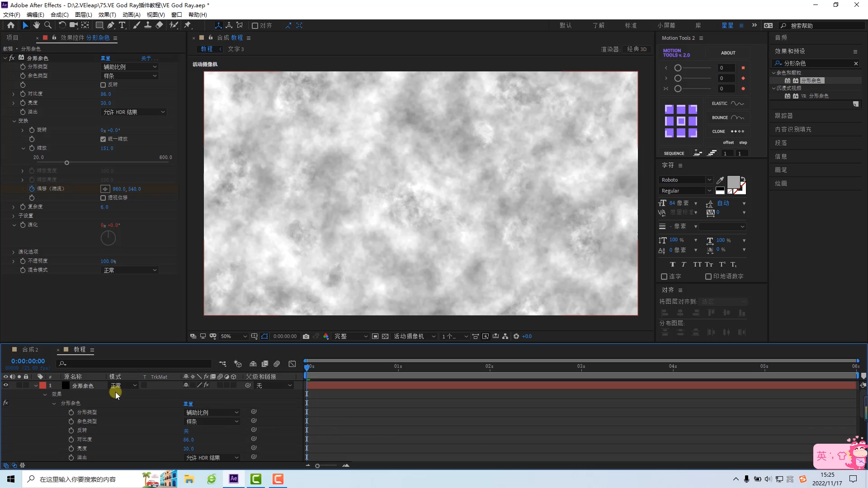Screen dimensions: 868x488
Task: Click the Home icon in the toolbar
Action: point(11,25)
